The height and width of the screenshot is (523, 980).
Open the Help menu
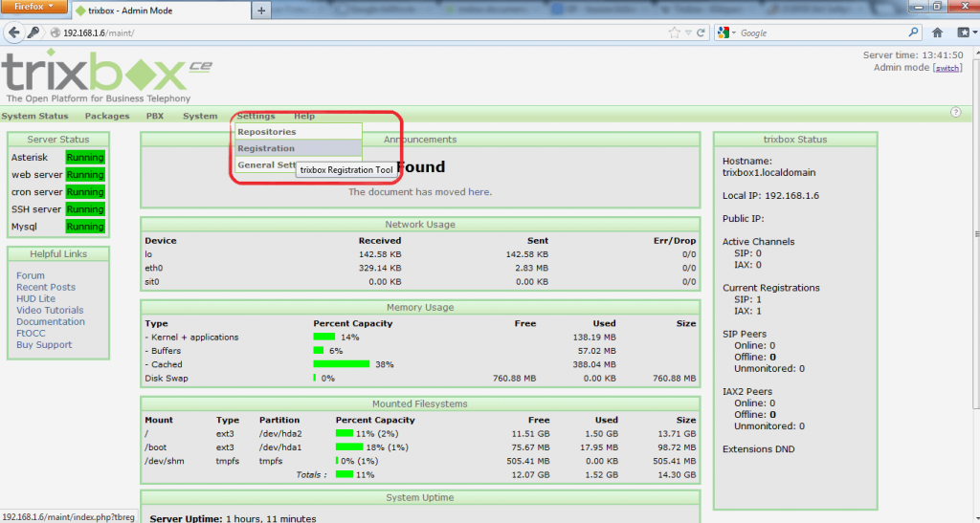click(x=304, y=116)
